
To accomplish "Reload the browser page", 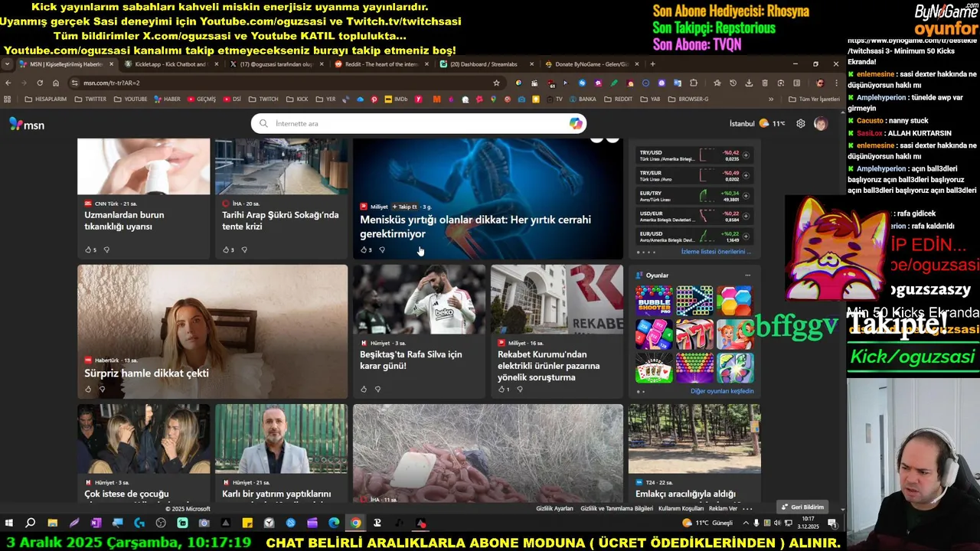I will 40,83.
